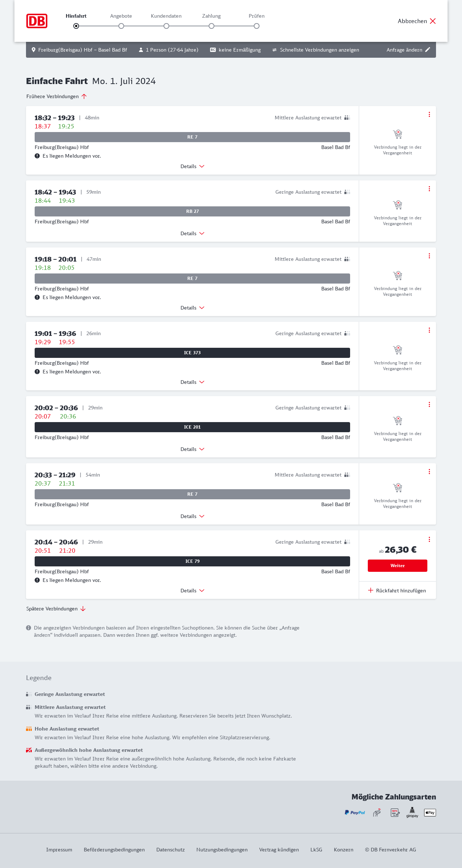
Task: Load Spätere Verbindungen
Action: coord(56,609)
